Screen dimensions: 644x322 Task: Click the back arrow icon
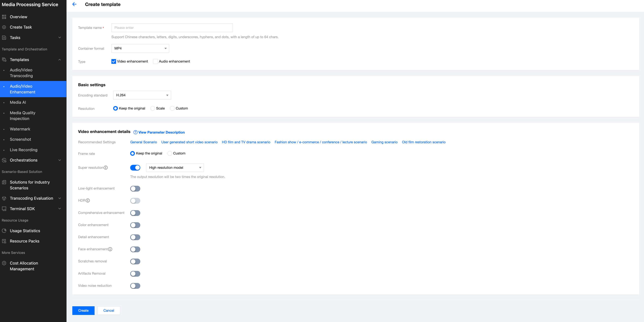74,4
